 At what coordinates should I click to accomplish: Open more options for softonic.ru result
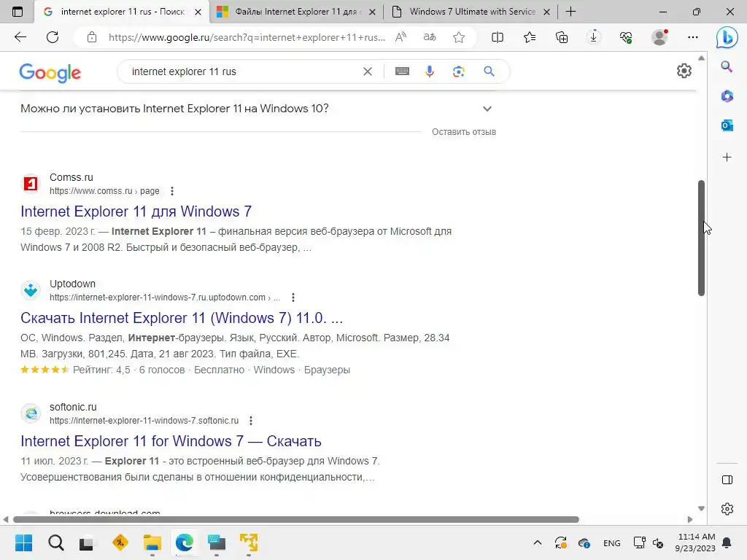coord(251,421)
